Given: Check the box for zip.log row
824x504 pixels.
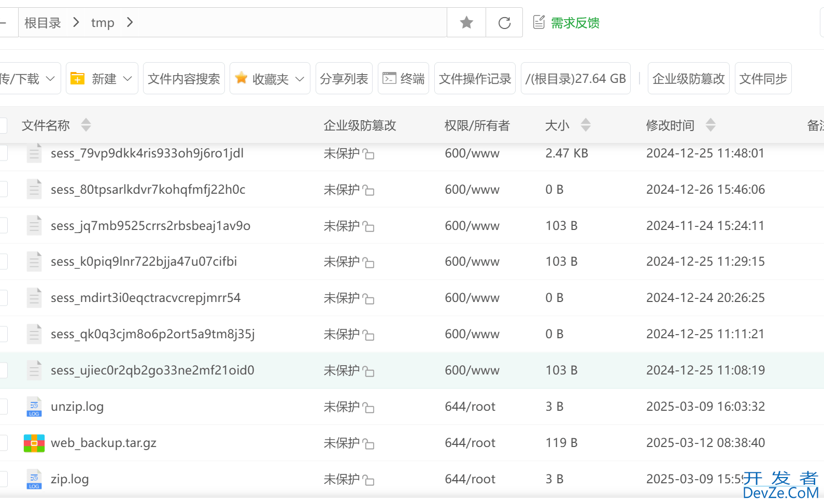Looking at the screenshot, I should point(3,479).
